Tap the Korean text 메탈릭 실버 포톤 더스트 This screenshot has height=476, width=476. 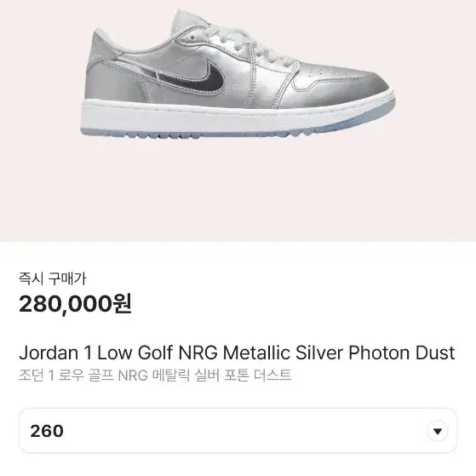coord(221,376)
